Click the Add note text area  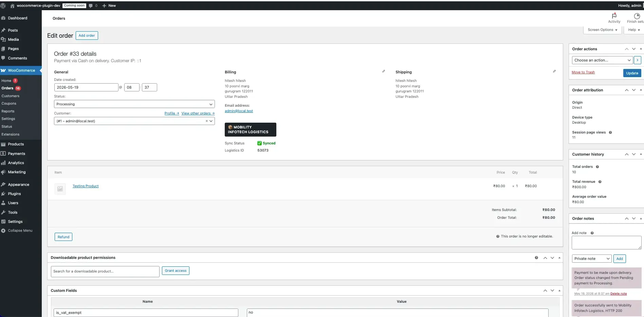[x=607, y=243]
